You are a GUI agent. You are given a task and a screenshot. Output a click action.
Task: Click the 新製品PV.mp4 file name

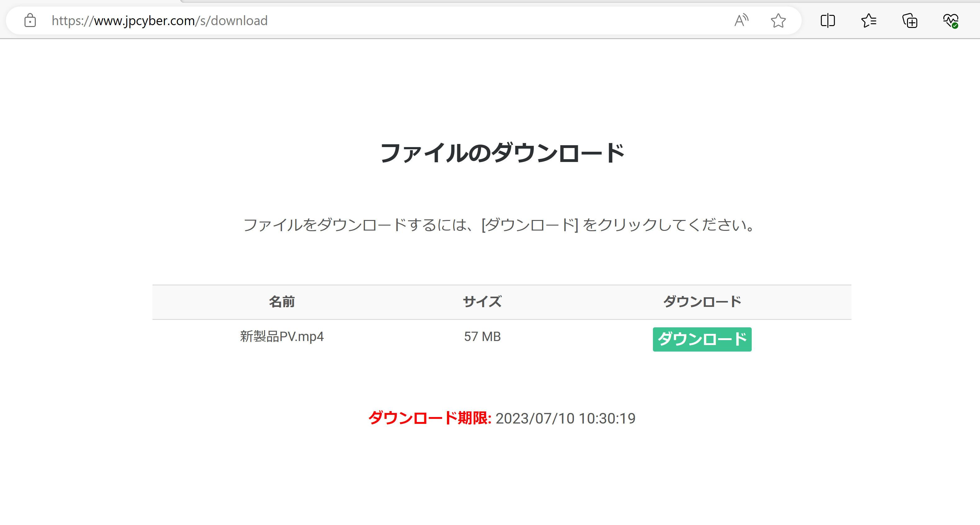pyautogui.click(x=281, y=336)
